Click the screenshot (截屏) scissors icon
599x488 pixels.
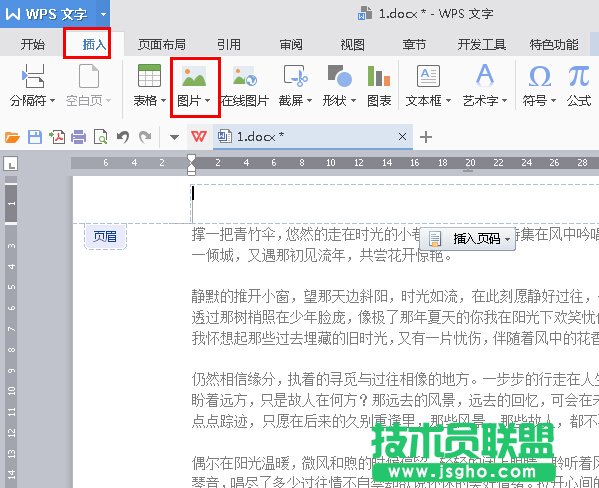click(296, 76)
